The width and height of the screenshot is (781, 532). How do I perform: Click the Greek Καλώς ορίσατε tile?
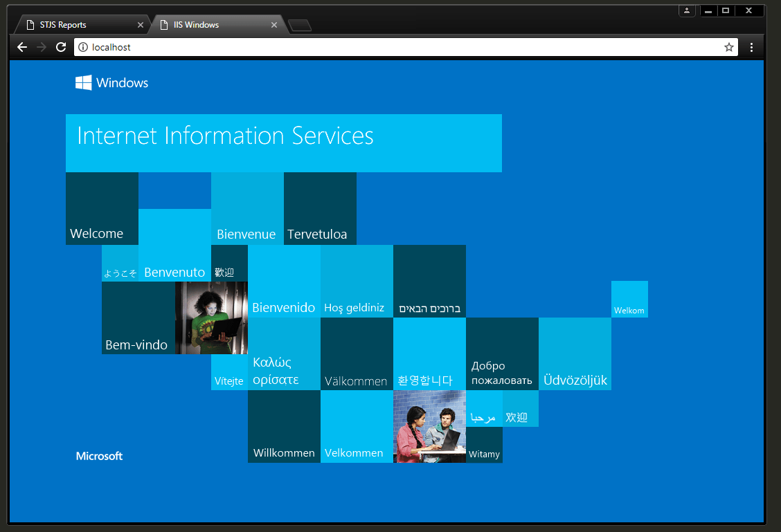(x=284, y=354)
